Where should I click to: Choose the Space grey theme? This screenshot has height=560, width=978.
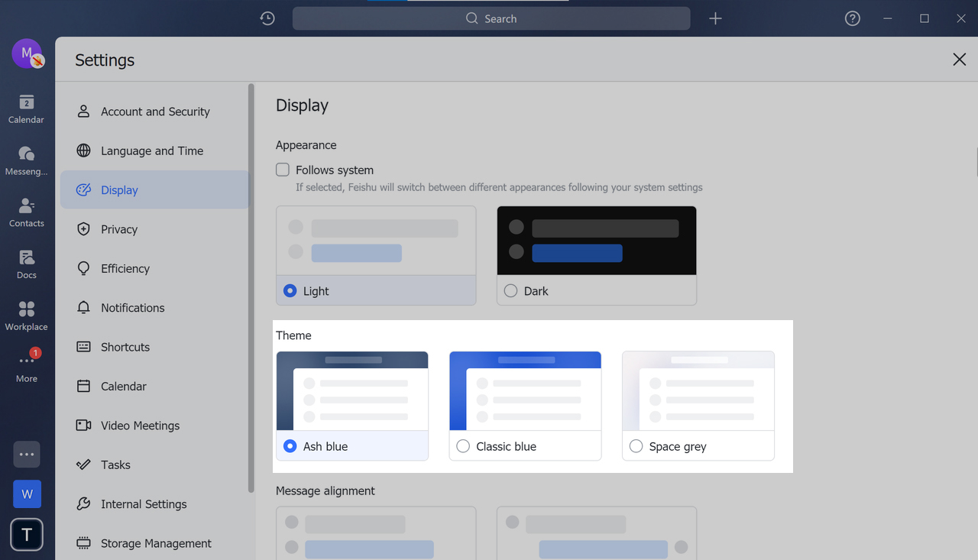tap(636, 445)
